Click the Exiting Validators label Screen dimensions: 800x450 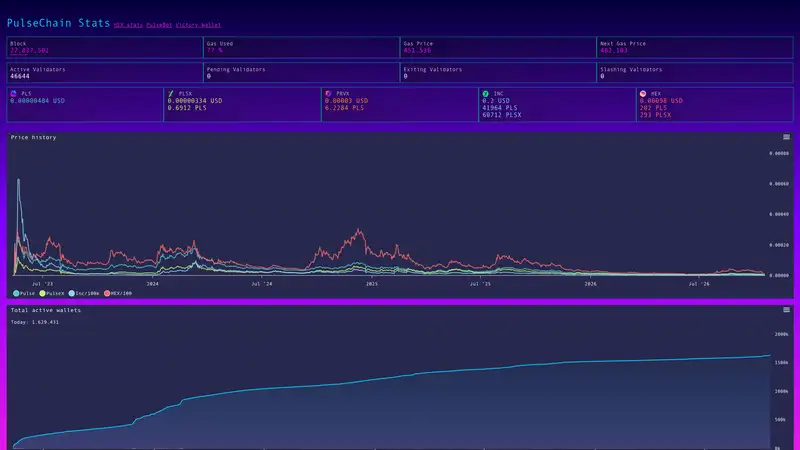point(433,69)
